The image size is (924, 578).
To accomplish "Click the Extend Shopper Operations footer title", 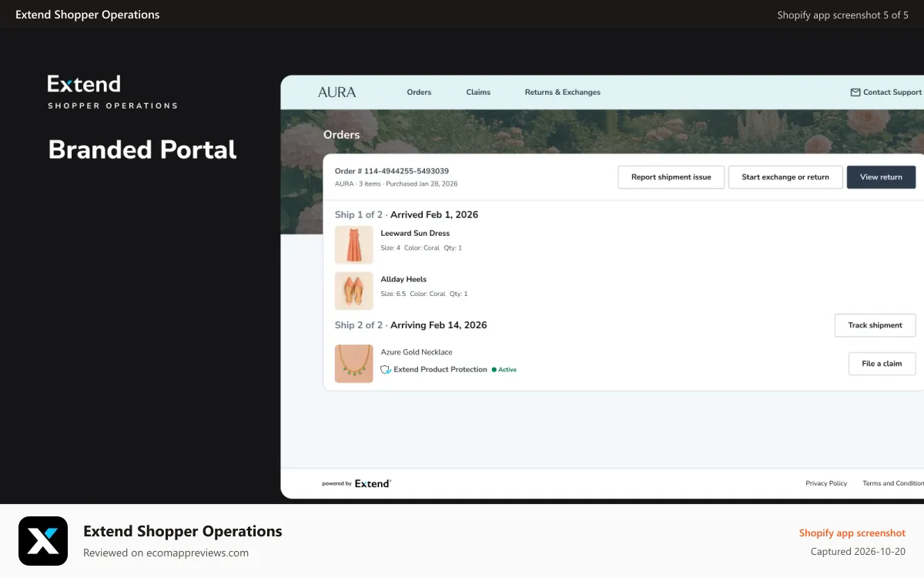I will (x=182, y=531).
